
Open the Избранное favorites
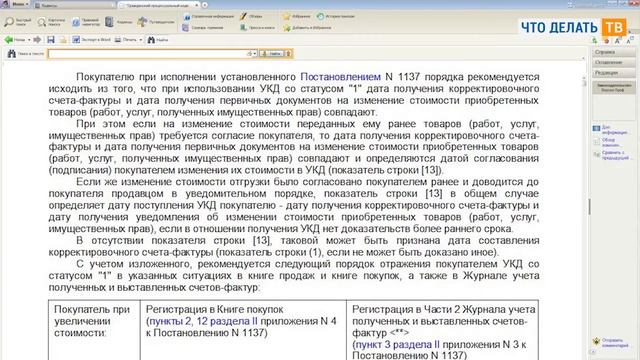(x=296, y=16)
